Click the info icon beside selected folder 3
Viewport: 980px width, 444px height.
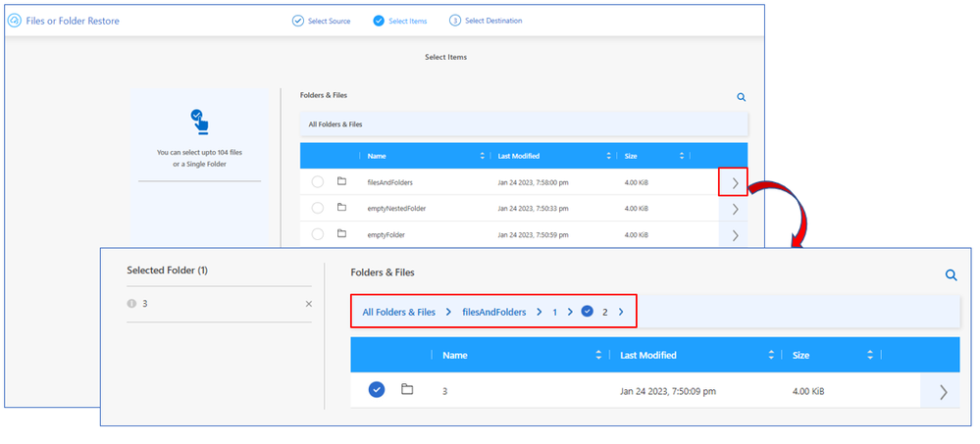pos(131,304)
